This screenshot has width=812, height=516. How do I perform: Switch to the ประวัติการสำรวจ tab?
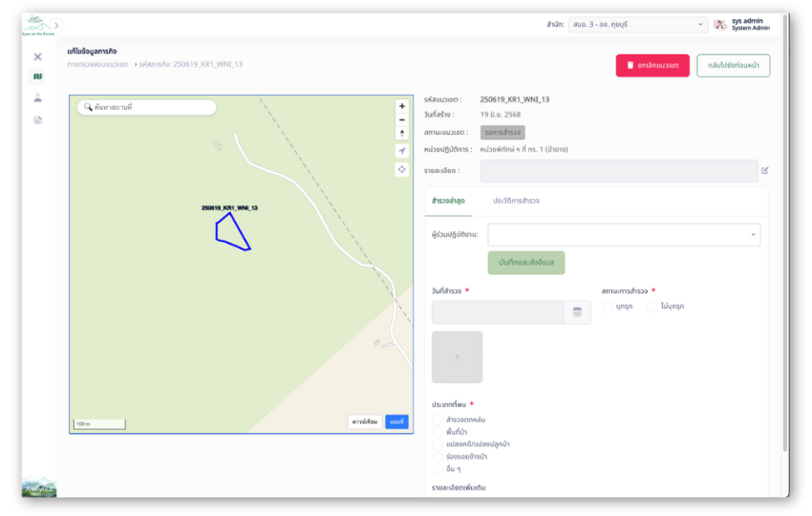click(x=516, y=201)
